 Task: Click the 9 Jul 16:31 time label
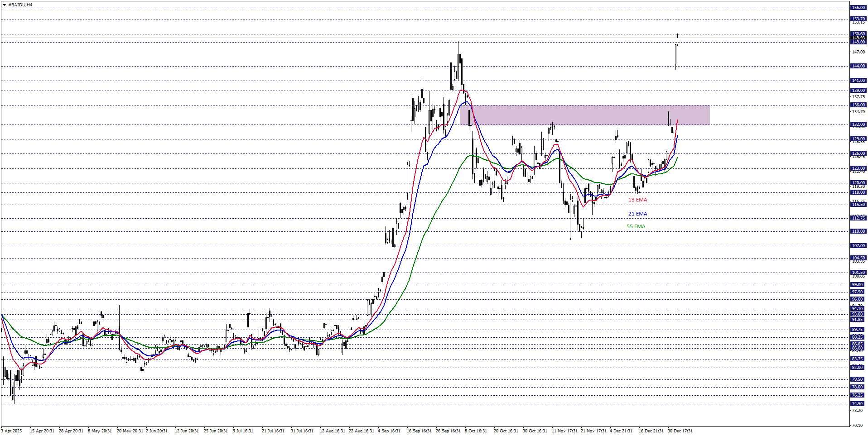(x=243, y=431)
